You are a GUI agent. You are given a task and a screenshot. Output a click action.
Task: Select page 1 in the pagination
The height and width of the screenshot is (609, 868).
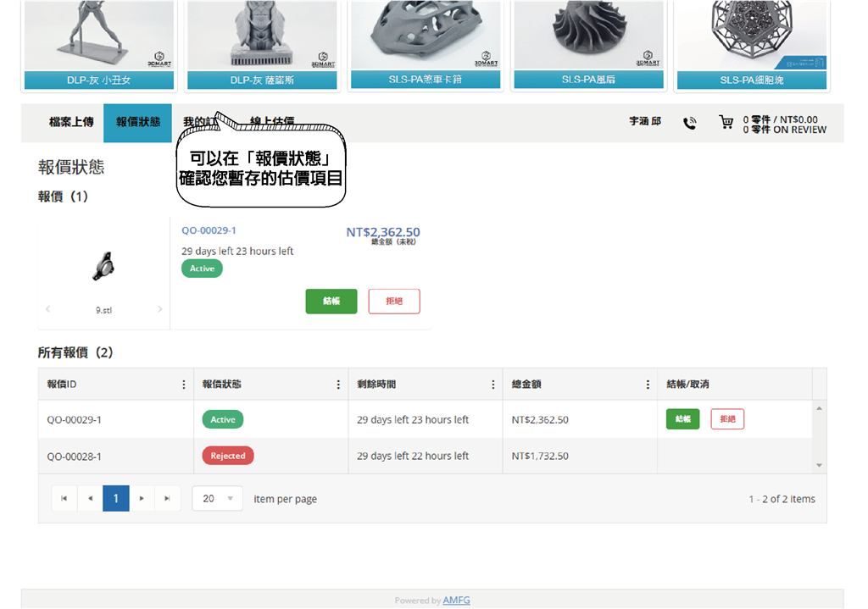click(x=115, y=498)
